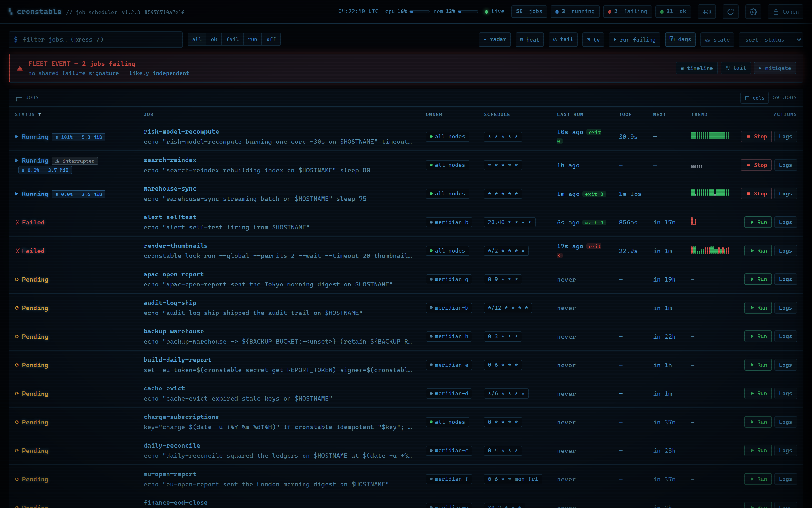Switch to tv mode

(x=593, y=40)
